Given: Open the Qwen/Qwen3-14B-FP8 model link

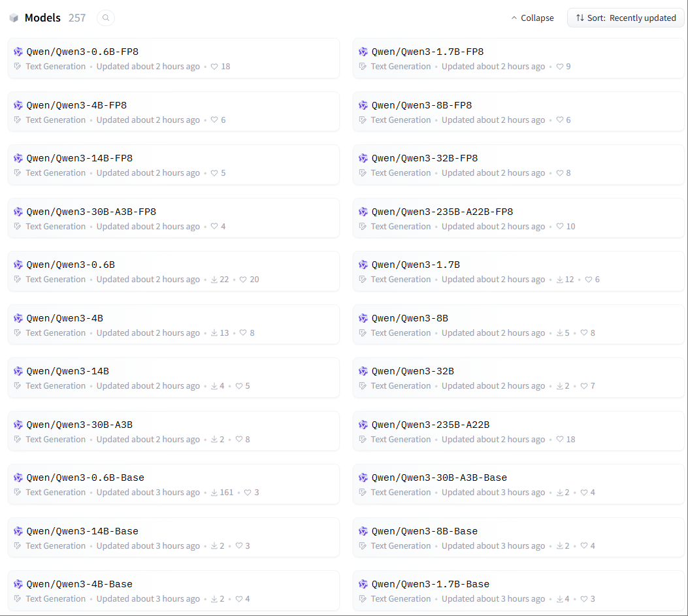Looking at the screenshot, I should 80,158.
